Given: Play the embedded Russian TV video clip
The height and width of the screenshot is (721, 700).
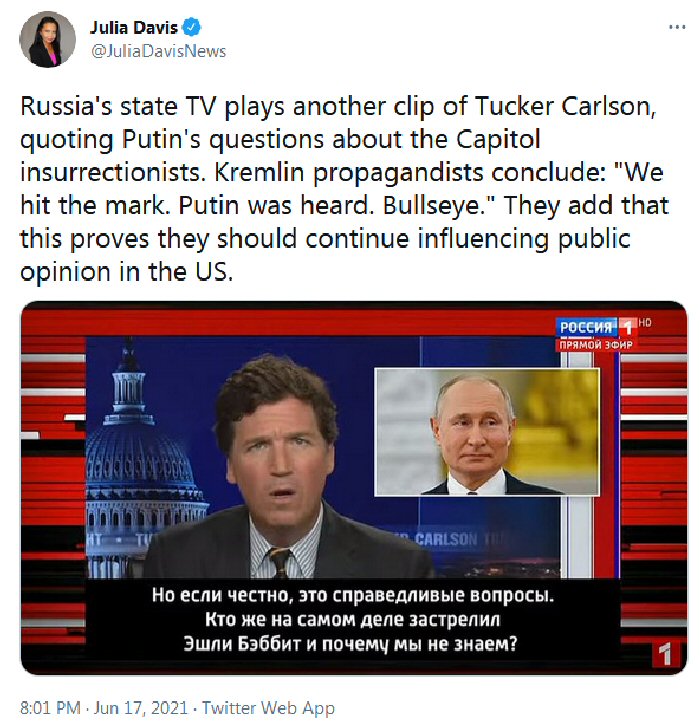Looking at the screenshot, I should pyautogui.click(x=353, y=487).
